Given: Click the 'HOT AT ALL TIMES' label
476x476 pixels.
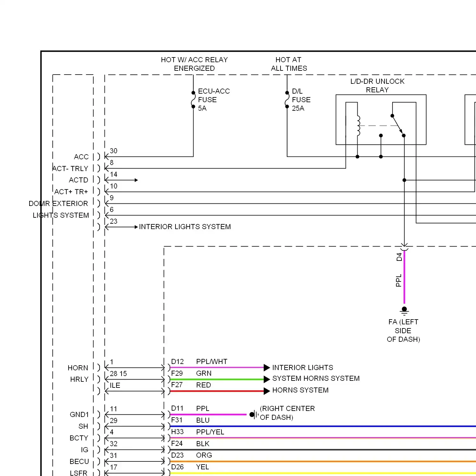Looking at the screenshot, I should 289,64.
